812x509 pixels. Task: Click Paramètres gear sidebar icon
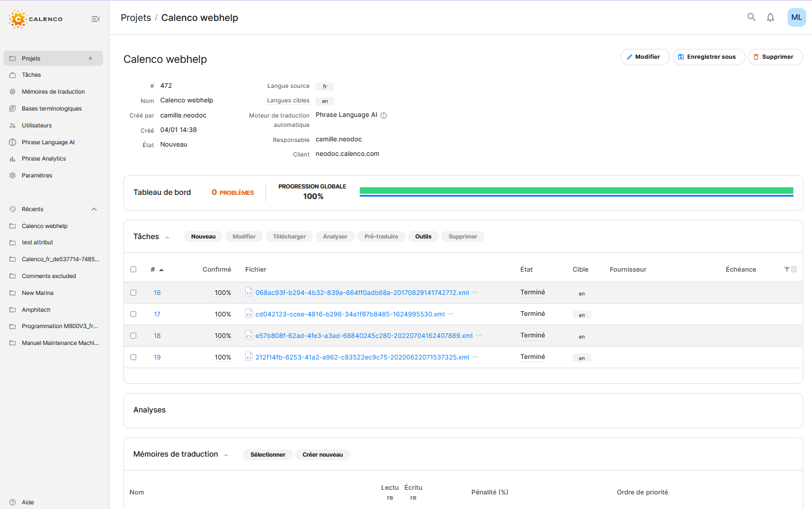tap(12, 176)
